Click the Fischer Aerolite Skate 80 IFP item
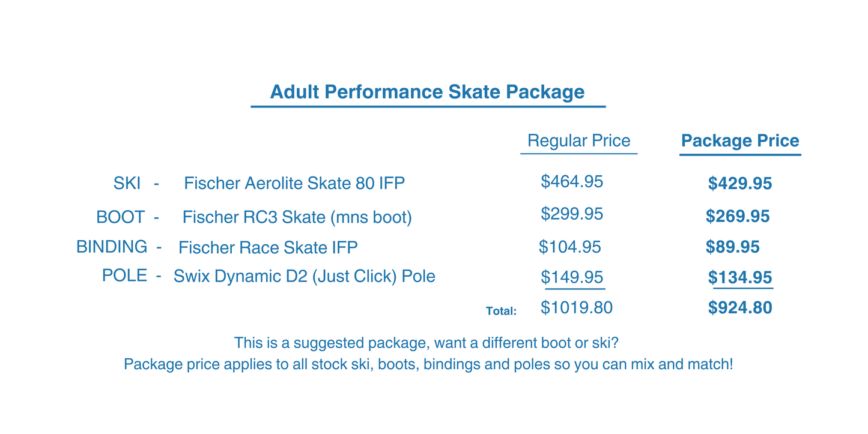The image size is (868, 434). point(294,183)
